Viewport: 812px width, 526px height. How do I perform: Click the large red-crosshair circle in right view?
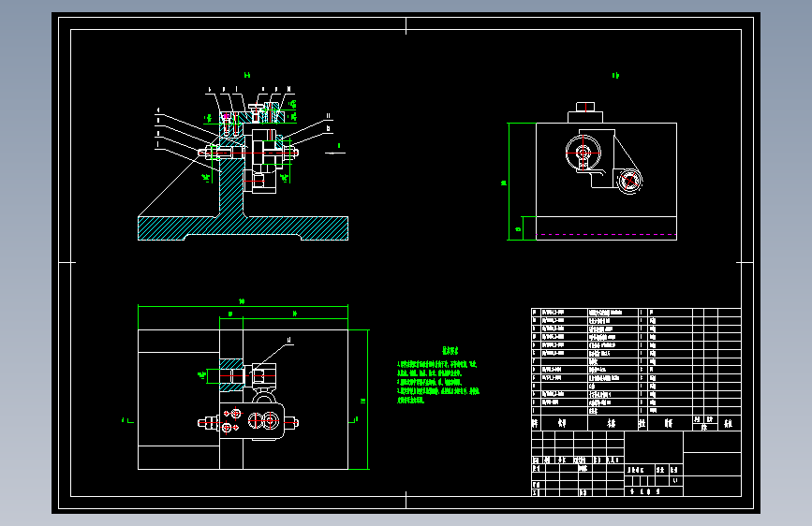click(583, 153)
